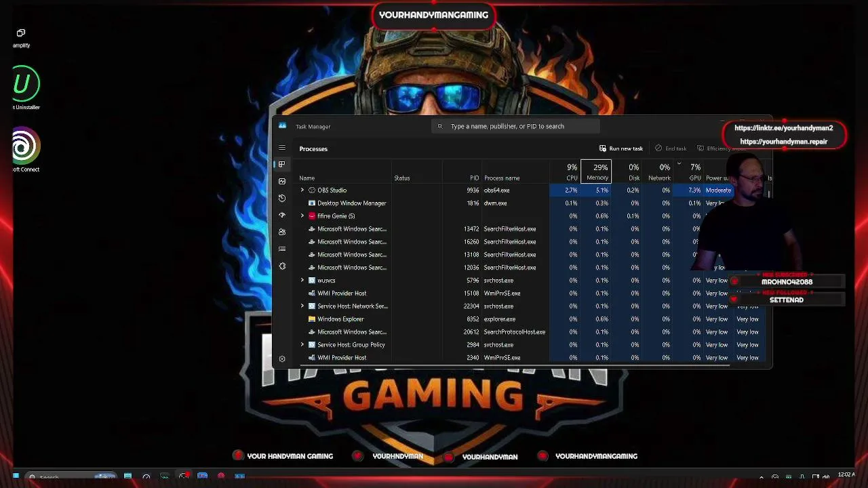
Task: Select the Desktop Window Manager row name
Action: click(x=352, y=203)
